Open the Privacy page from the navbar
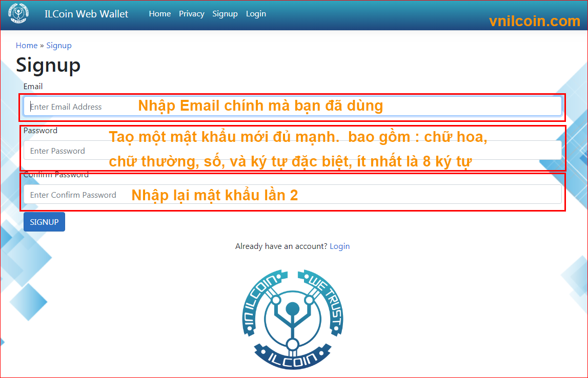Screen dimensions: 588x378 pos(192,14)
